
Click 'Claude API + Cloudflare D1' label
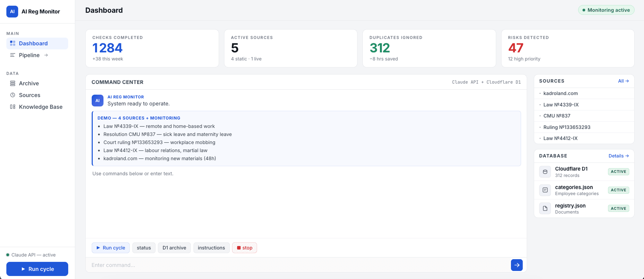pyautogui.click(x=486, y=82)
